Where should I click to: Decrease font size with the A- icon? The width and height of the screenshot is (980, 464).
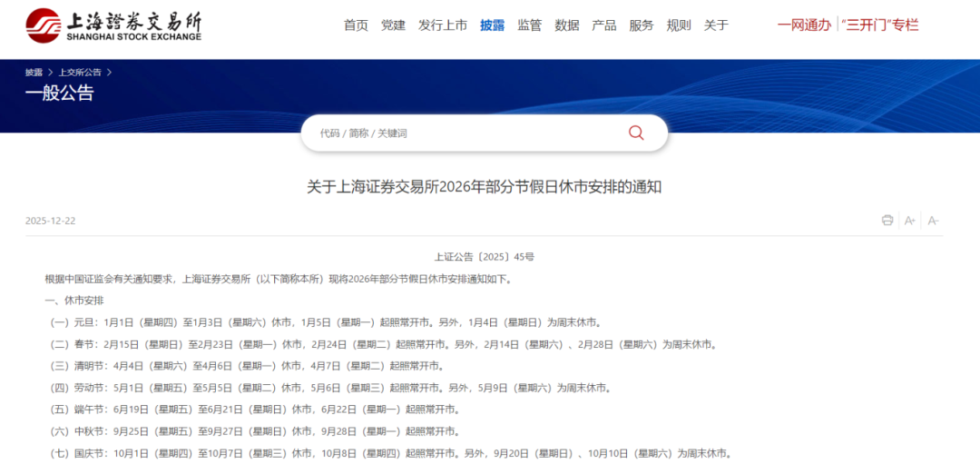[x=934, y=221]
